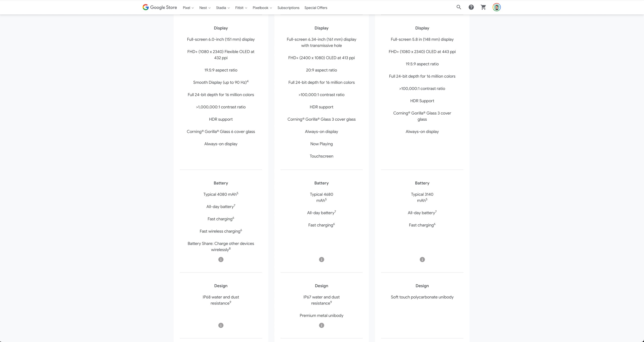Click the info icon under left Design section
This screenshot has width=644, height=342.
coord(221,325)
